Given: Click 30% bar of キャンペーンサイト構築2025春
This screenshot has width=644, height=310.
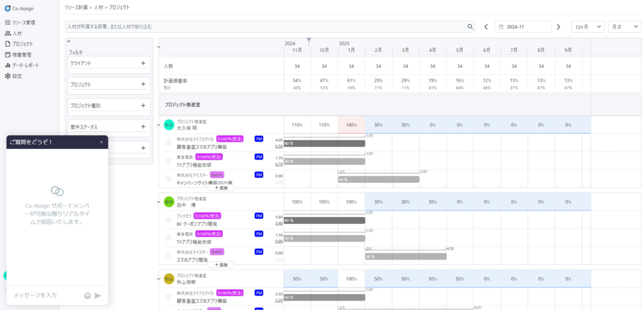Looking at the screenshot, I should [379, 179].
